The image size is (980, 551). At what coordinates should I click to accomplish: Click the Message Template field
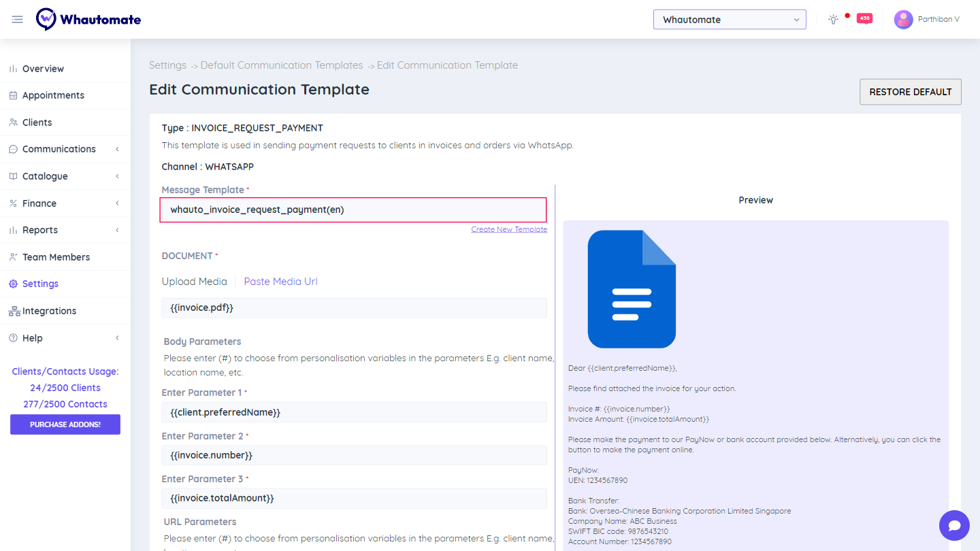click(x=353, y=210)
